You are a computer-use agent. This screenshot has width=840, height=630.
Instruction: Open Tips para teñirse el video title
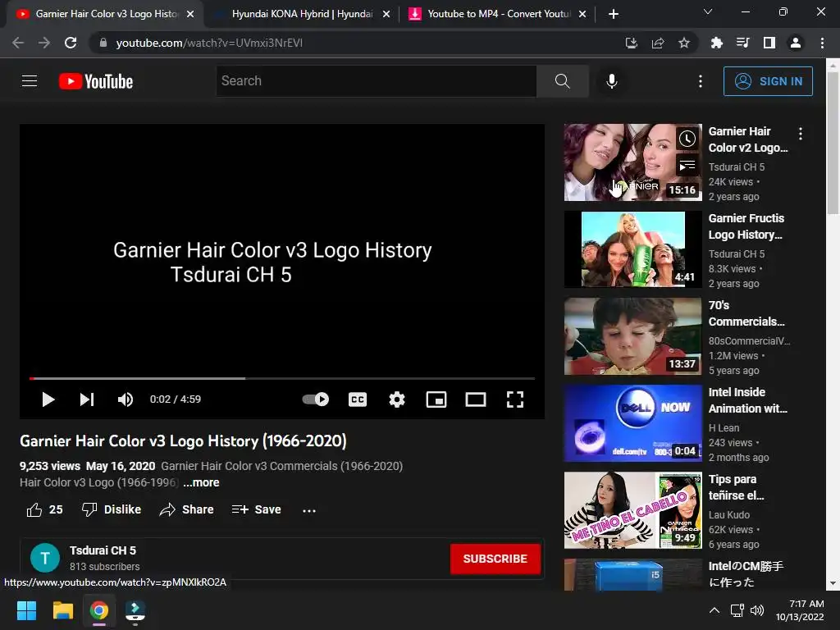736,487
